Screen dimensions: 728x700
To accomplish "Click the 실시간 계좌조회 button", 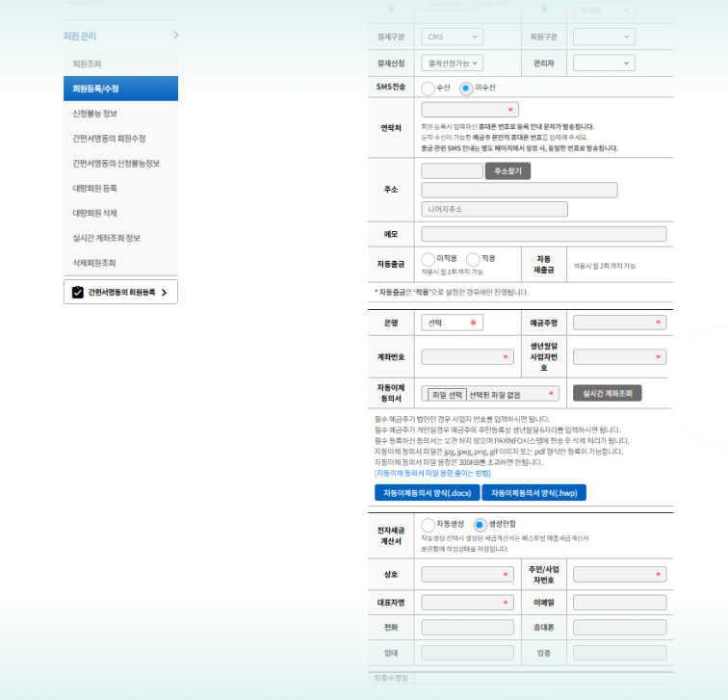I will pos(608,393).
